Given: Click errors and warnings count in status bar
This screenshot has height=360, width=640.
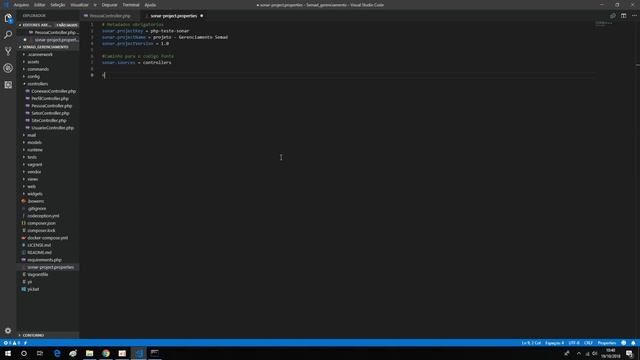Looking at the screenshot, I should point(11,343).
